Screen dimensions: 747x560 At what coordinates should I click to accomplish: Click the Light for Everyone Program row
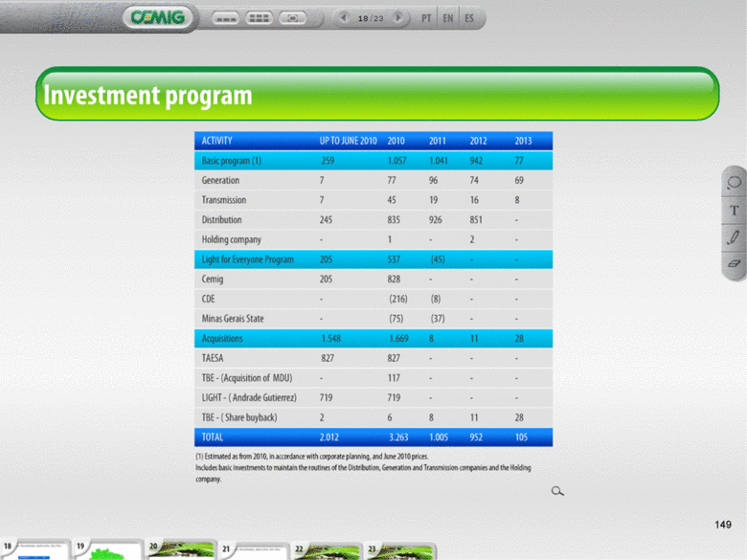(373, 259)
